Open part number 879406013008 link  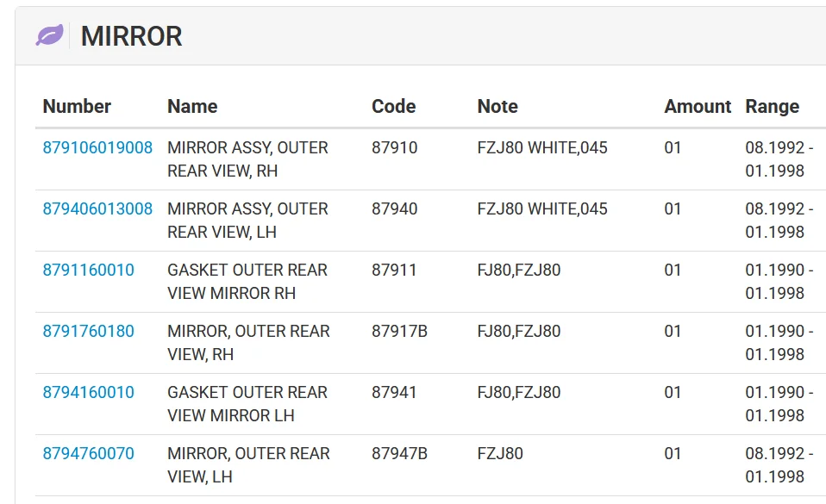click(97, 208)
